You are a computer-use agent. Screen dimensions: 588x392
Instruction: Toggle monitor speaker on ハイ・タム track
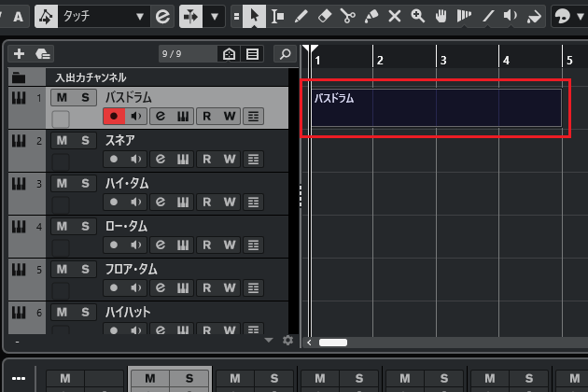[x=136, y=203]
